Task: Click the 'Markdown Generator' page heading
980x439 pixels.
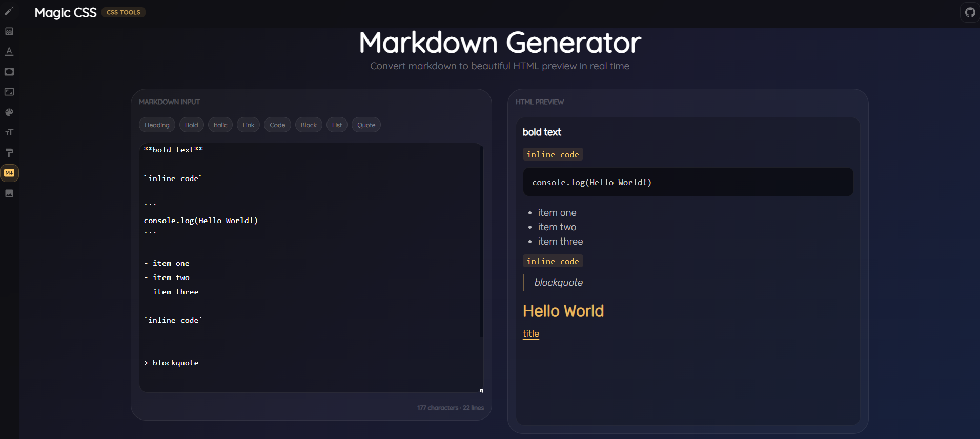Action: point(500,43)
